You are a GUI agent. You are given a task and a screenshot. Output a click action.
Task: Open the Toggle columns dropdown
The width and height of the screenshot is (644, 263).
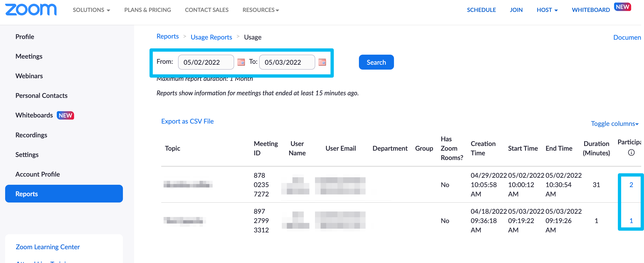(615, 124)
